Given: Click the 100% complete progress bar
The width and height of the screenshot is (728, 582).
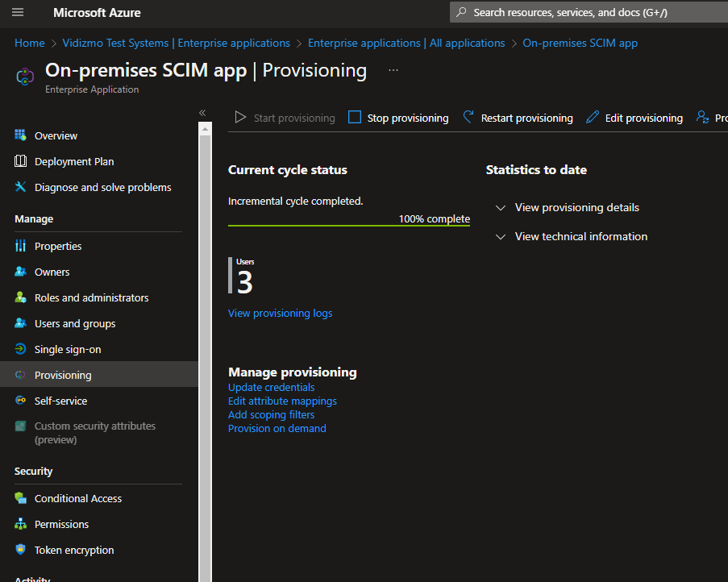Looking at the screenshot, I should [x=348, y=226].
